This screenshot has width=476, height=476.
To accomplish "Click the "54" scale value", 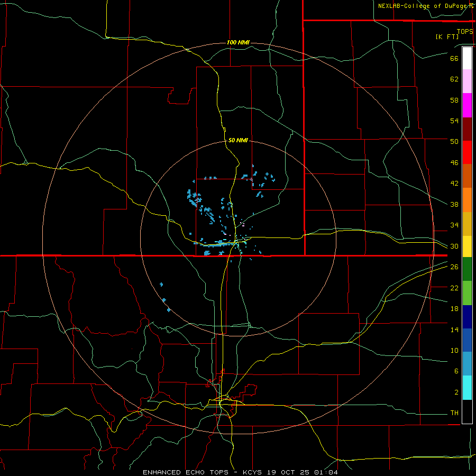I will tap(454, 121).
